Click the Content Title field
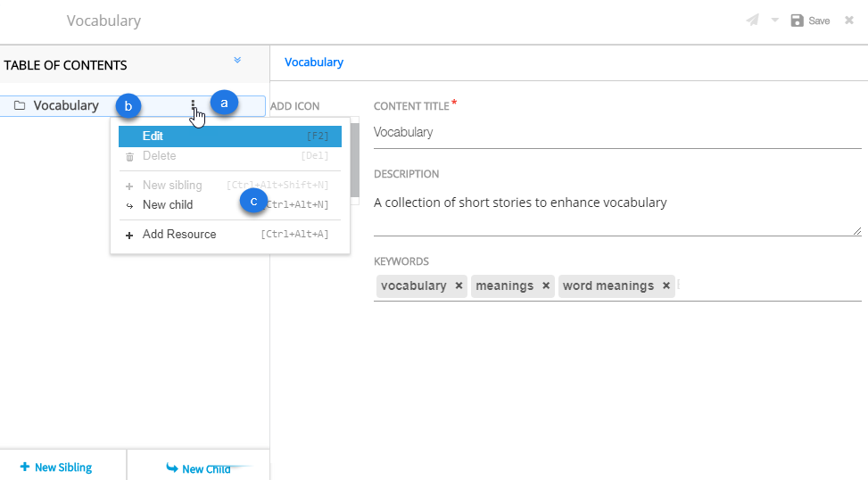This screenshot has height=480, width=868. point(616,132)
